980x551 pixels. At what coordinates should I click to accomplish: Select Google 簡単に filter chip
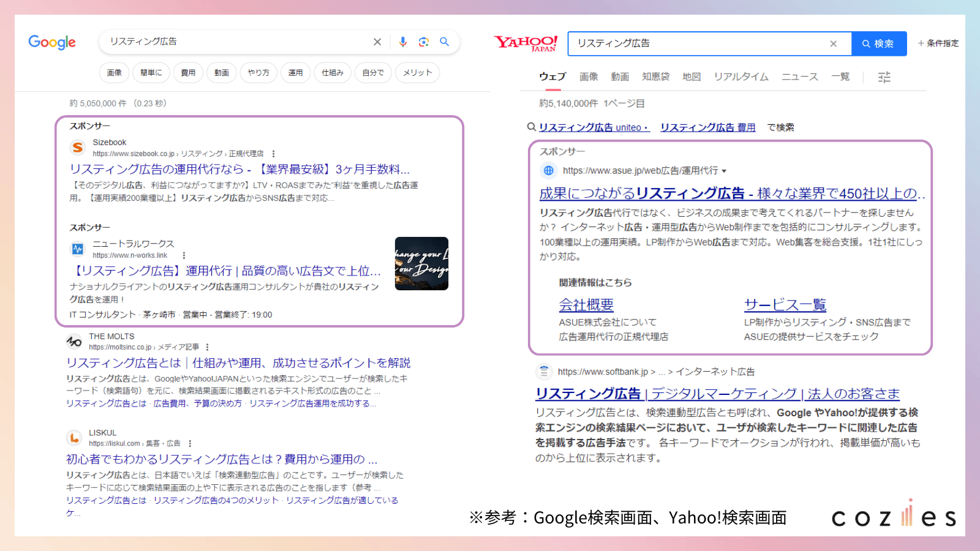coord(151,72)
